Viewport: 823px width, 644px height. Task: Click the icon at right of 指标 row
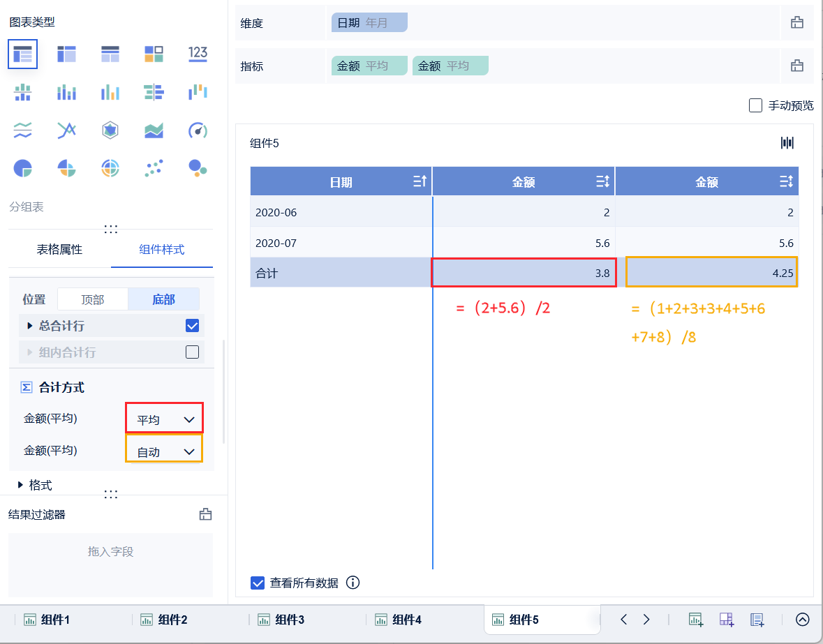click(796, 66)
